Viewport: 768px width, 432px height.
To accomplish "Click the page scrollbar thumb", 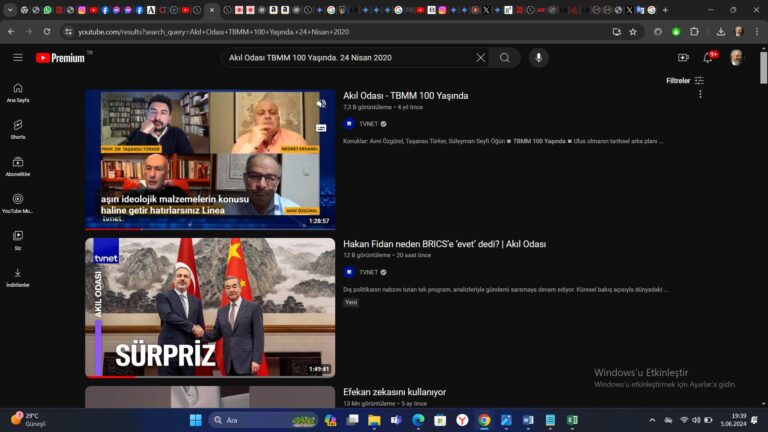I will pyautogui.click(x=764, y=67).
